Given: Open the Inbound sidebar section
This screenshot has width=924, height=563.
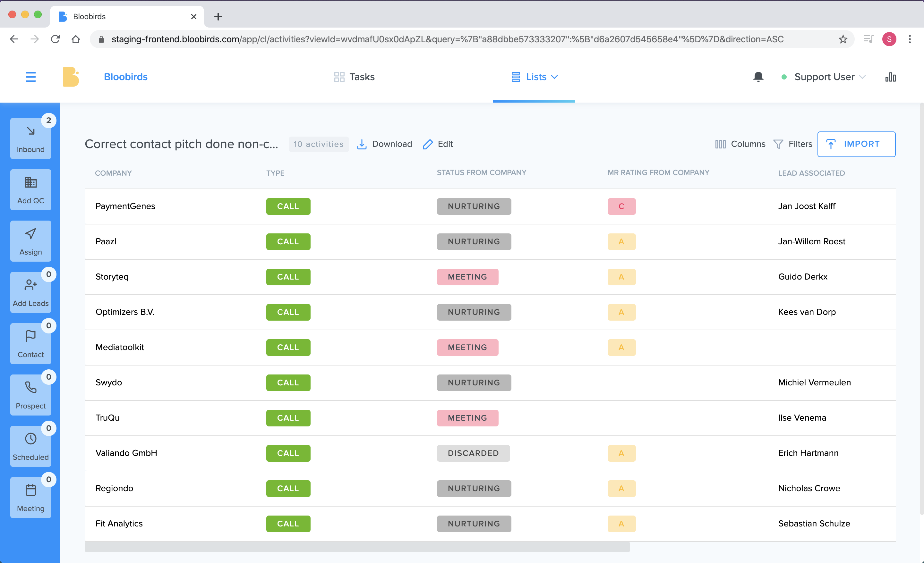Looking at the screenshot, I should (x=31, y=138).
